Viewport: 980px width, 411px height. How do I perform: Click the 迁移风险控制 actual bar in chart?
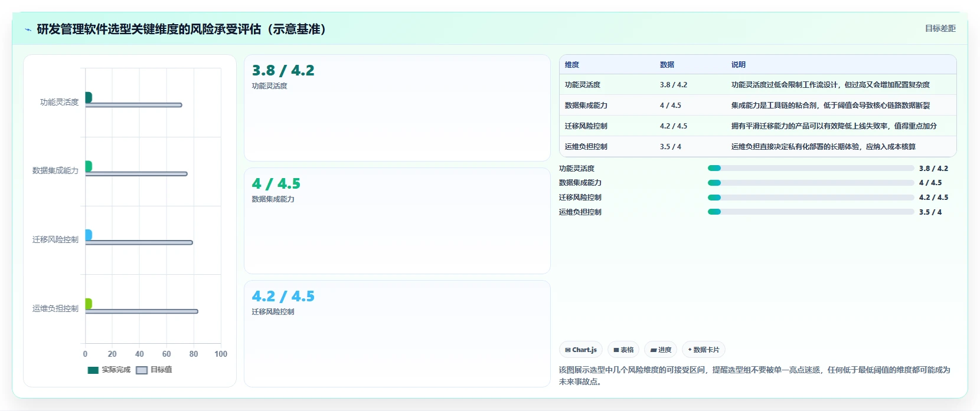coord(89,235)
